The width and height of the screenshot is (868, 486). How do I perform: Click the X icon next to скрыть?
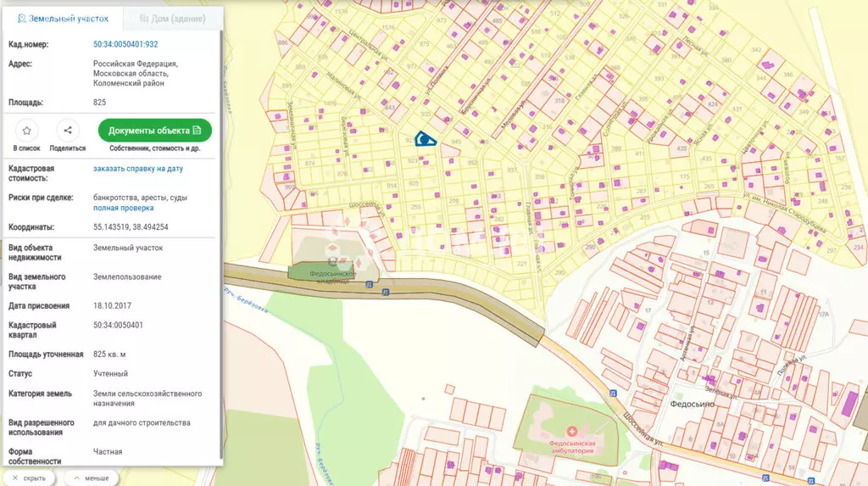15,478
